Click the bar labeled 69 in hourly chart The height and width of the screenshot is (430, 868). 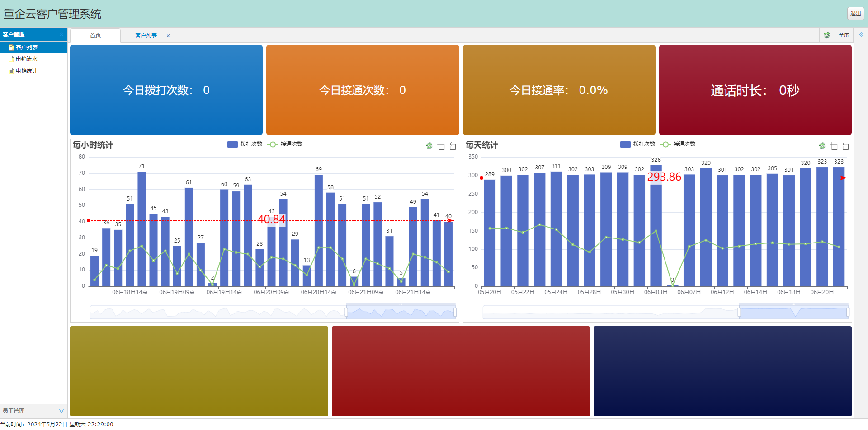(319, 230)
